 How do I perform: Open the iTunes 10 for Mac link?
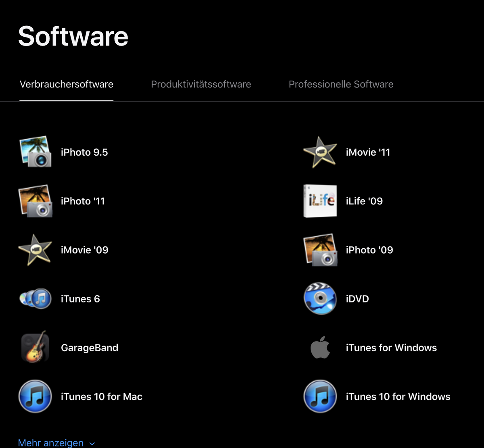coord(102,396)
